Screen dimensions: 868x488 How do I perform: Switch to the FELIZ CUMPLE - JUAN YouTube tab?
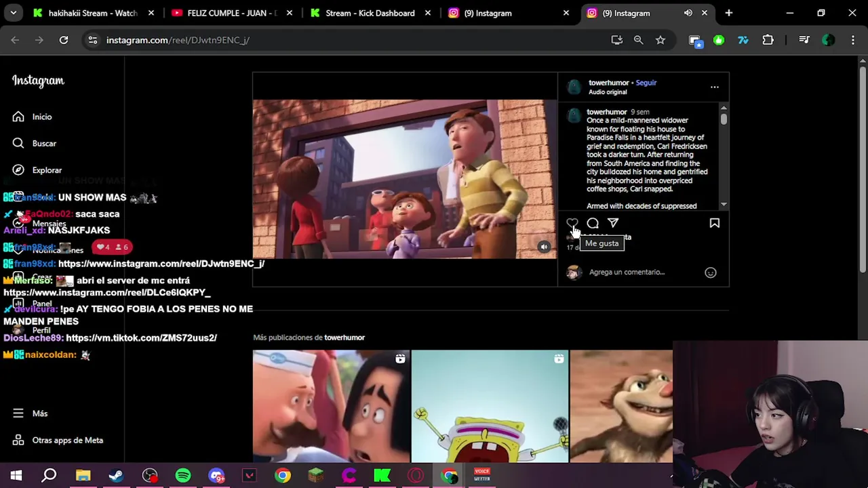coord(233,13)
